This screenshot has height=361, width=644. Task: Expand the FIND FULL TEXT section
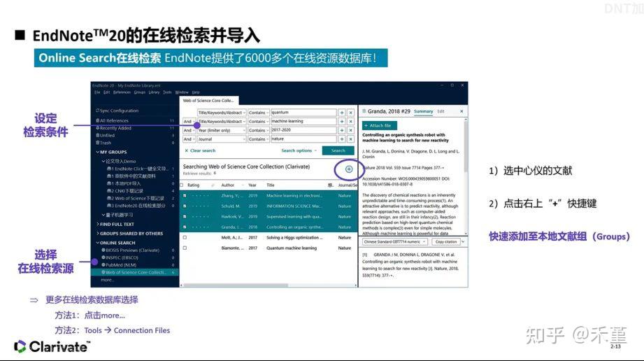[98, 224]
